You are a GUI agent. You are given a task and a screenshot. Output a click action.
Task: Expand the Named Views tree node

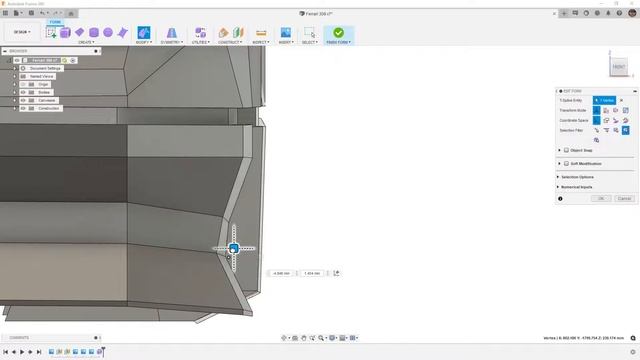tap(15, 76)
